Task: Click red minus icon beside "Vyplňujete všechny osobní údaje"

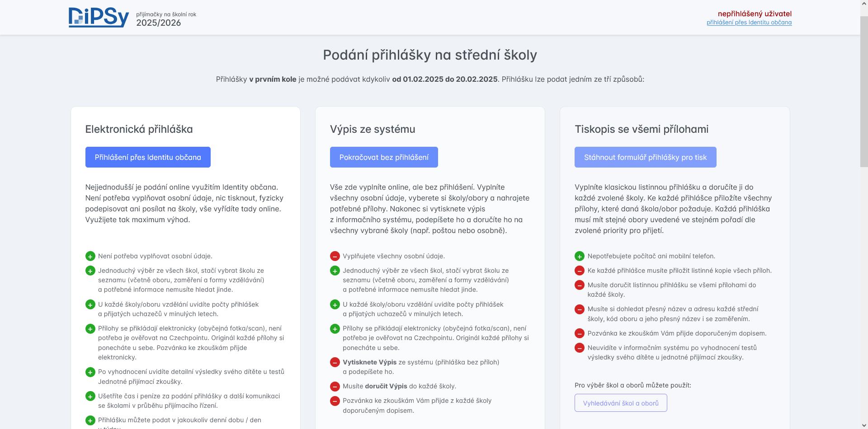Action: click(x=335, y=256)
